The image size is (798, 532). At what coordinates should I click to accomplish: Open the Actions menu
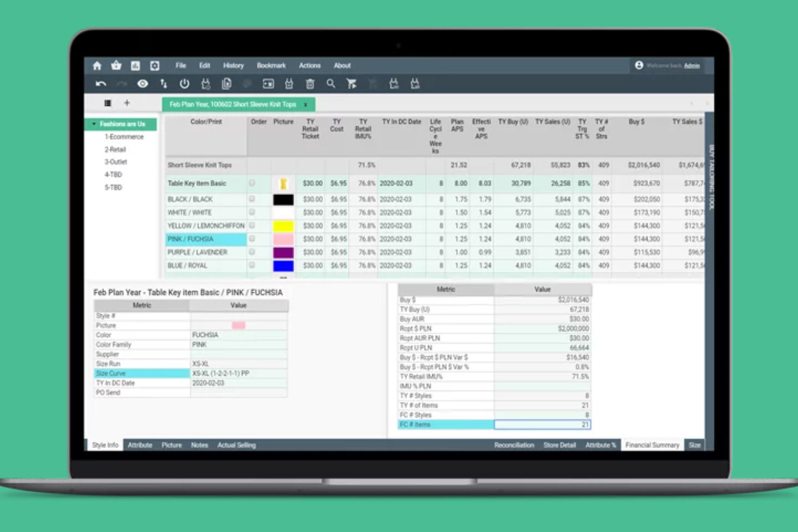pyautogui.click(x=310, y=66)
